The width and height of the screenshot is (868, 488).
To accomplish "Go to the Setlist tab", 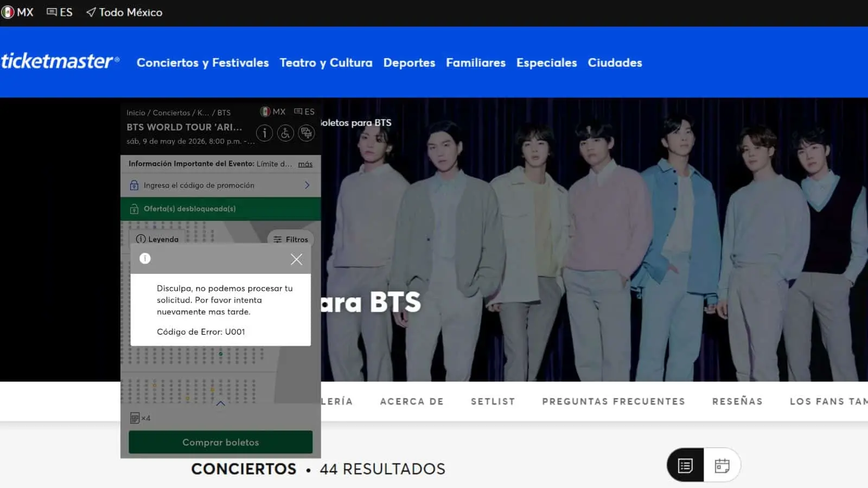I will click(493, 401).
